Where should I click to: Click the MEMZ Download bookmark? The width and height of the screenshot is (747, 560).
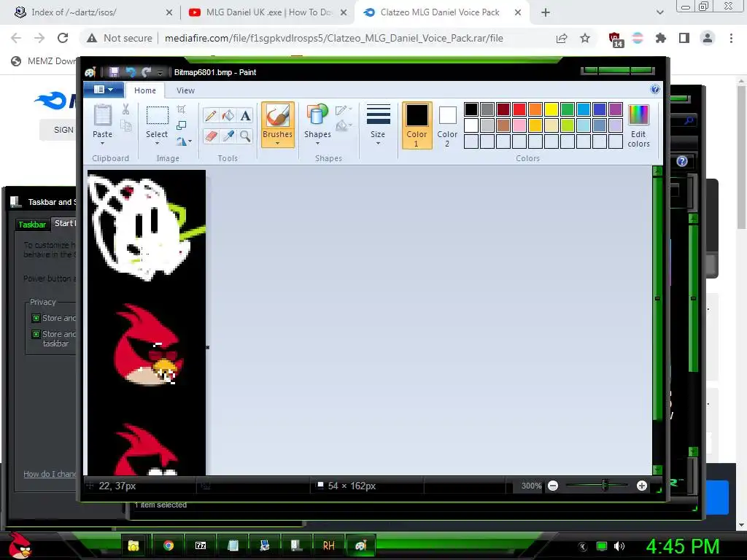(43, 61)
